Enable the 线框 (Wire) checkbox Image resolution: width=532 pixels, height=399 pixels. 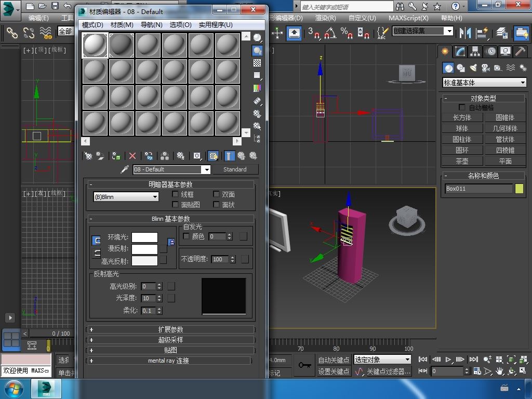tap(176, 194)
